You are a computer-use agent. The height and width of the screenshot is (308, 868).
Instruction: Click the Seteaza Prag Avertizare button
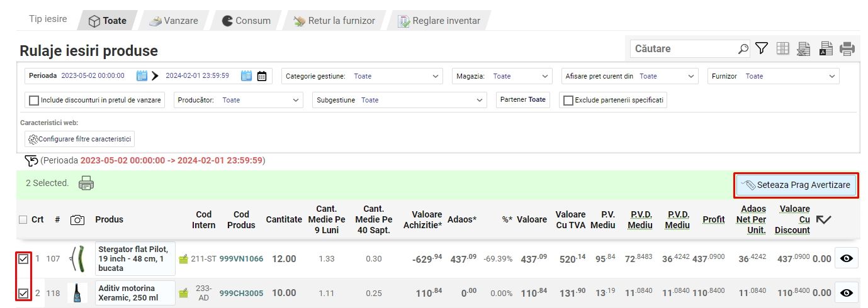pos(796,185)
